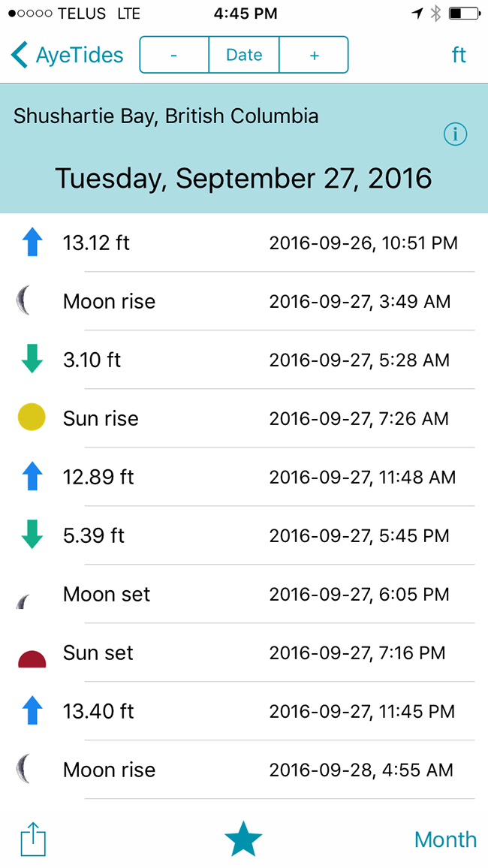Tap the blue high tide arrow for 13.12 ft

(32, 243)
